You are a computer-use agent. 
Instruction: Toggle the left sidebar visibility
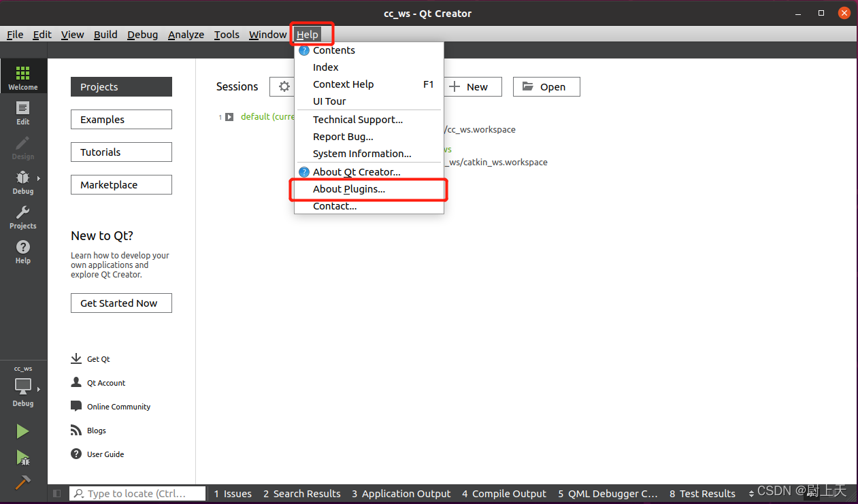click(56, 494)
